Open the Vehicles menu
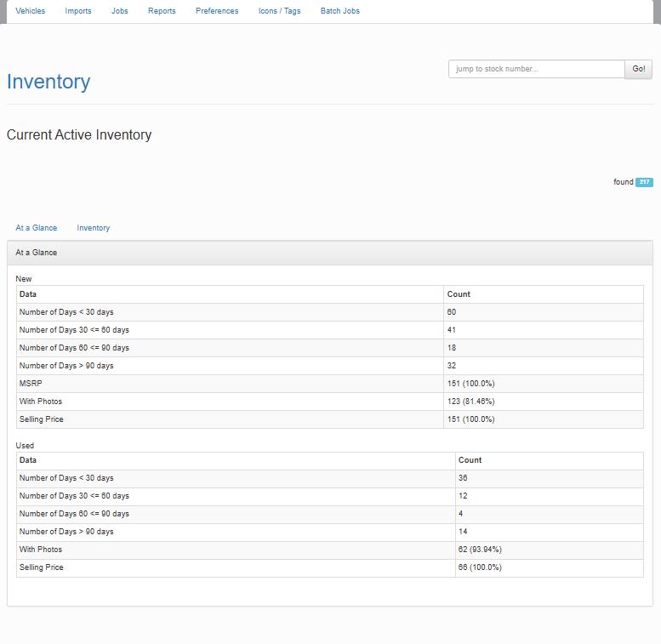This screenshot has width=661, height=644. pos(30,11)
